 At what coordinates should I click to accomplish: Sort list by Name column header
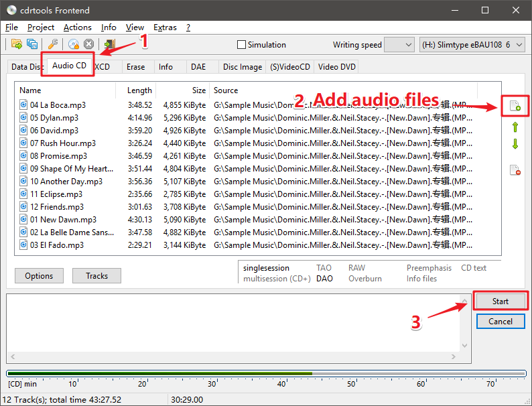pos(65,90)
